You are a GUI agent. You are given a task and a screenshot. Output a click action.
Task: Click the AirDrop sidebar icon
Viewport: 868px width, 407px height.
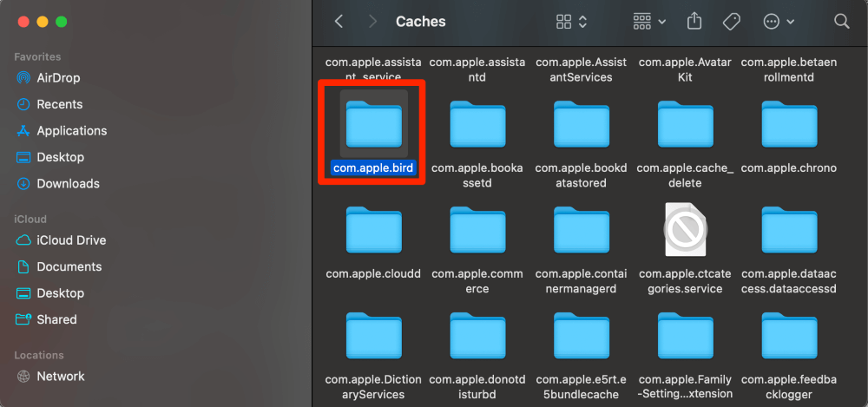(23, 78)
